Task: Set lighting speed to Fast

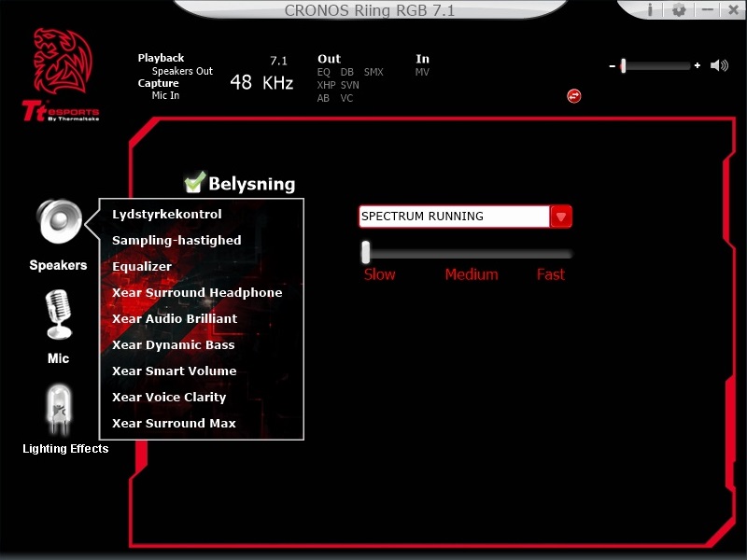Action: coord(551,274)
